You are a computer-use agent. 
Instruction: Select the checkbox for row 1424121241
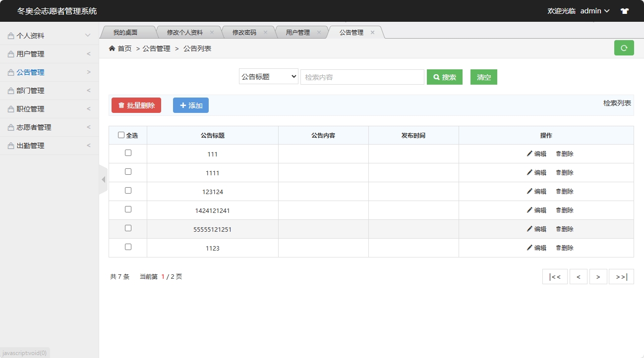pos(128,209)
